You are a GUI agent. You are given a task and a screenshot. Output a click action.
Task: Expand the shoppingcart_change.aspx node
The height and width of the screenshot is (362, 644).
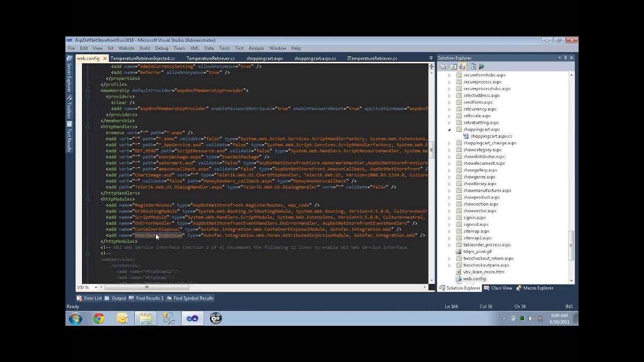coord(449,143)
